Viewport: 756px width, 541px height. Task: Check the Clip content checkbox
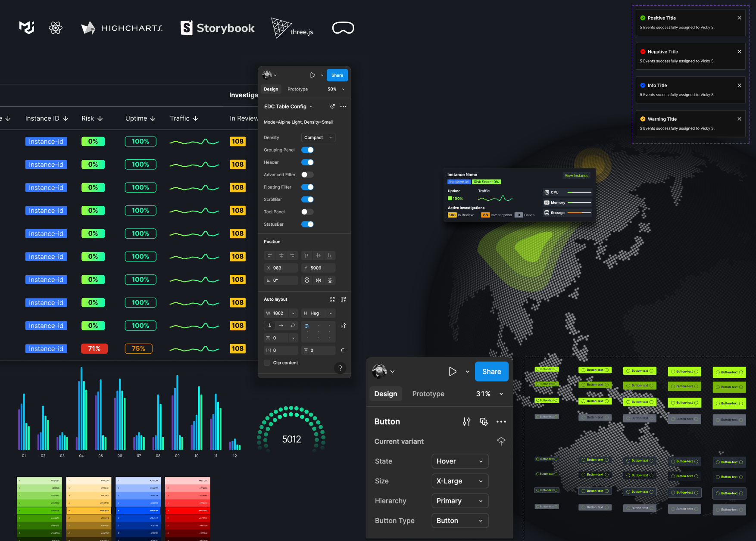point(267,363)
